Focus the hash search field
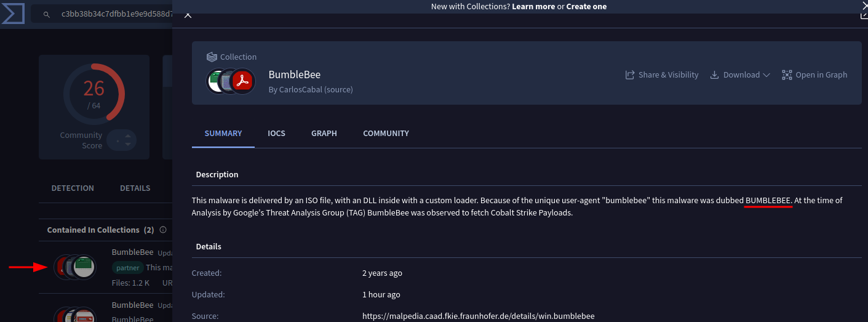868x322 pixels. click(x=102, y=14)
